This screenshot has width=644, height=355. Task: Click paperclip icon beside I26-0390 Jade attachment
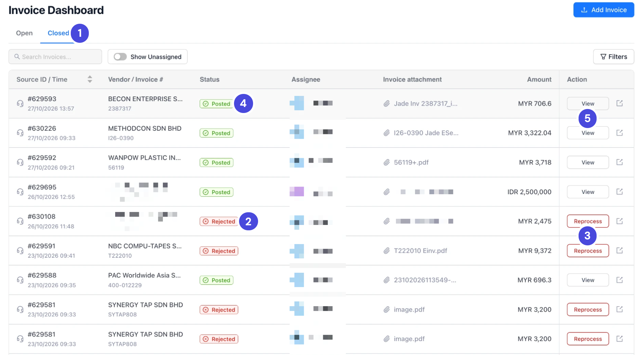point(387,133)
